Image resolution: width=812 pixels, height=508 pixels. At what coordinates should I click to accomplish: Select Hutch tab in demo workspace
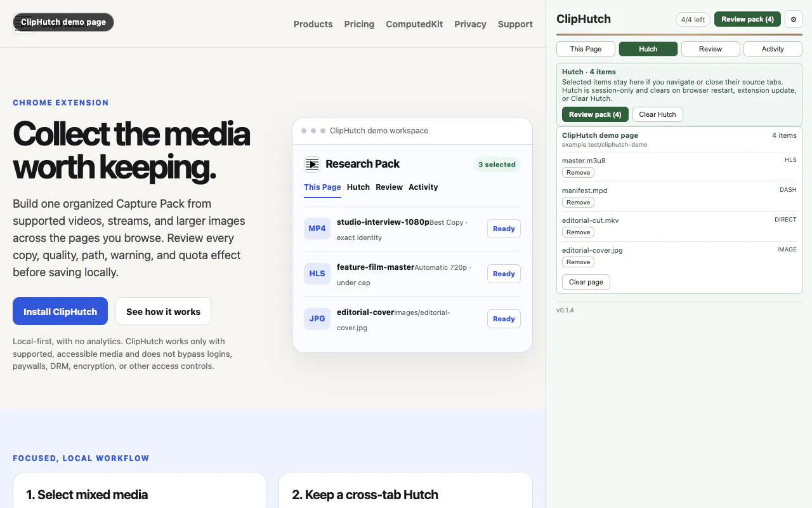click(358, 187)
